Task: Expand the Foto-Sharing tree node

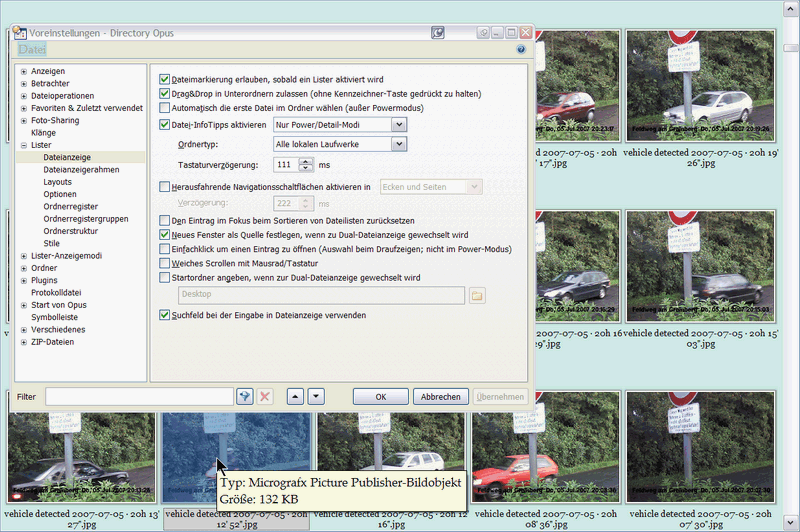Action: click(x=24, y=120)
